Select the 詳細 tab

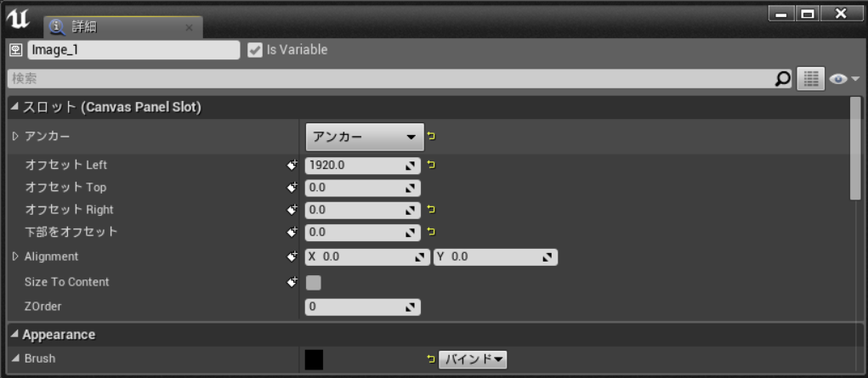tap(123, 26)
